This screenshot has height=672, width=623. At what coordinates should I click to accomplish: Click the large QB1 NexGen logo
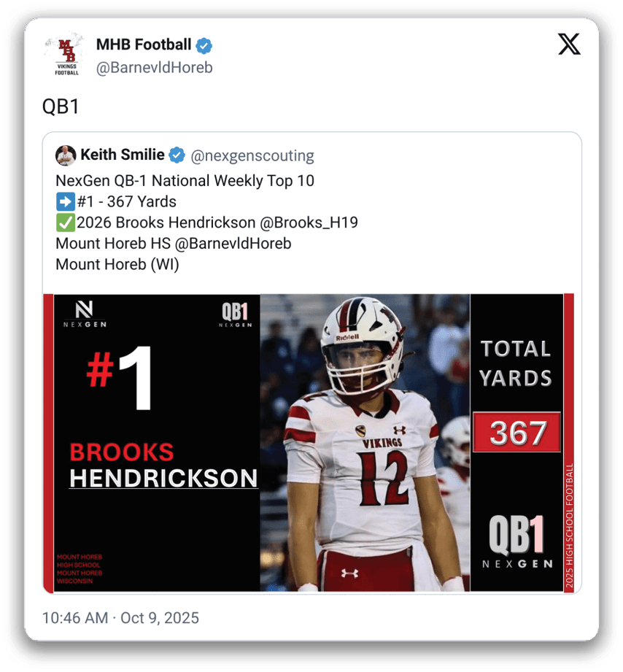click(x=517, y=541)
